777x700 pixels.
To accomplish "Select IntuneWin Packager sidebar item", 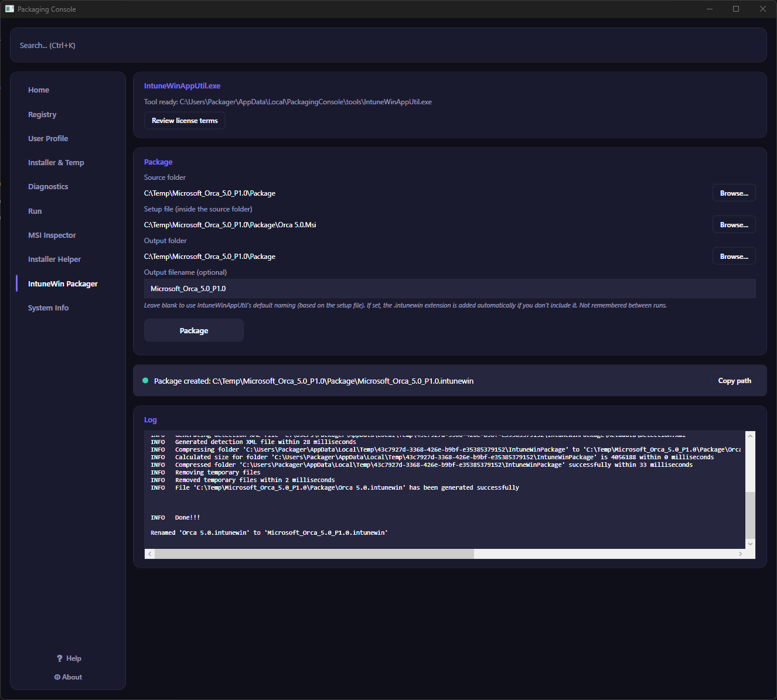I will click(x=63, y=284).
